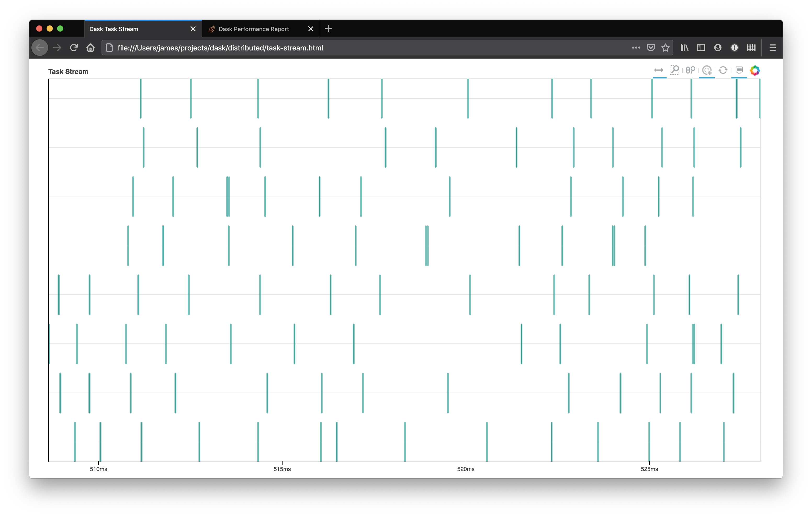812x517 pixels.
Task: Show site information for the file URL
Action: click(109, 48)
